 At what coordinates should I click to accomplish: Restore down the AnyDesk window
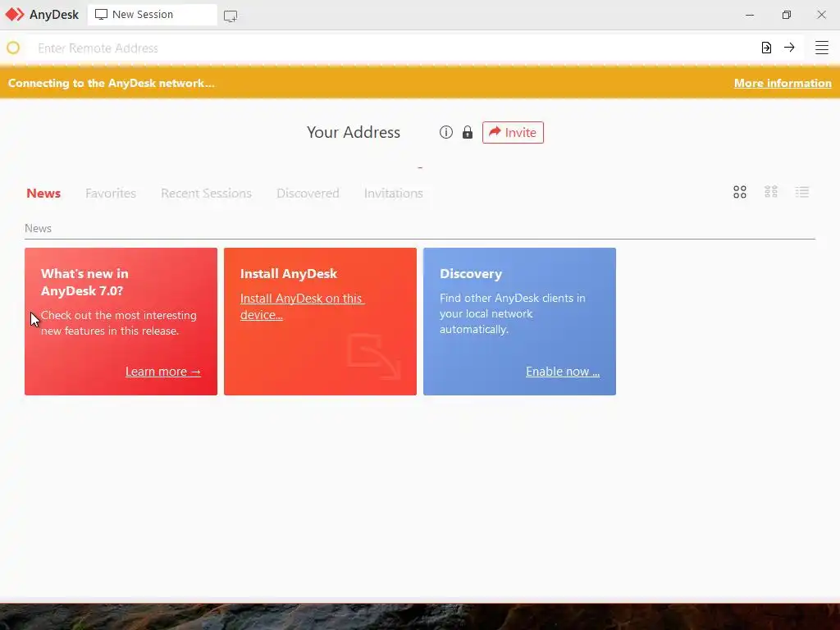786,15
